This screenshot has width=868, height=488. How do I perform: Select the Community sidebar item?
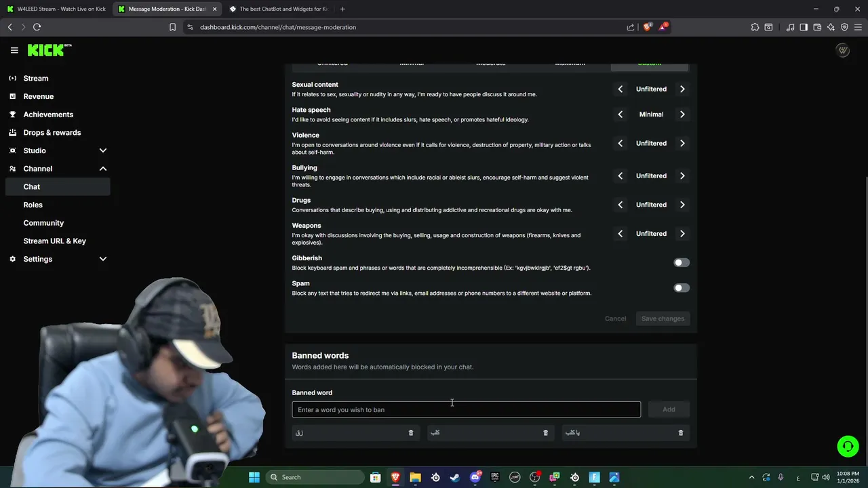click(58, 223)
